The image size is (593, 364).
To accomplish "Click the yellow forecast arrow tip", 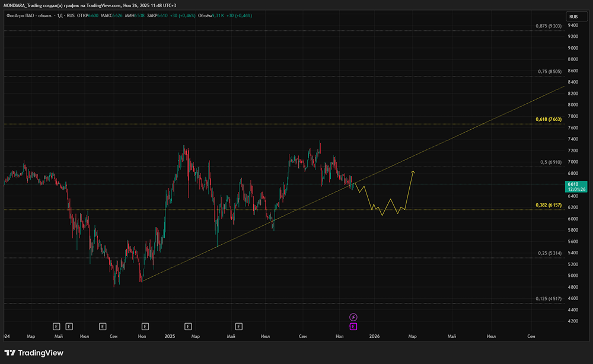I will pyautogui.click(x=413, y=172).
